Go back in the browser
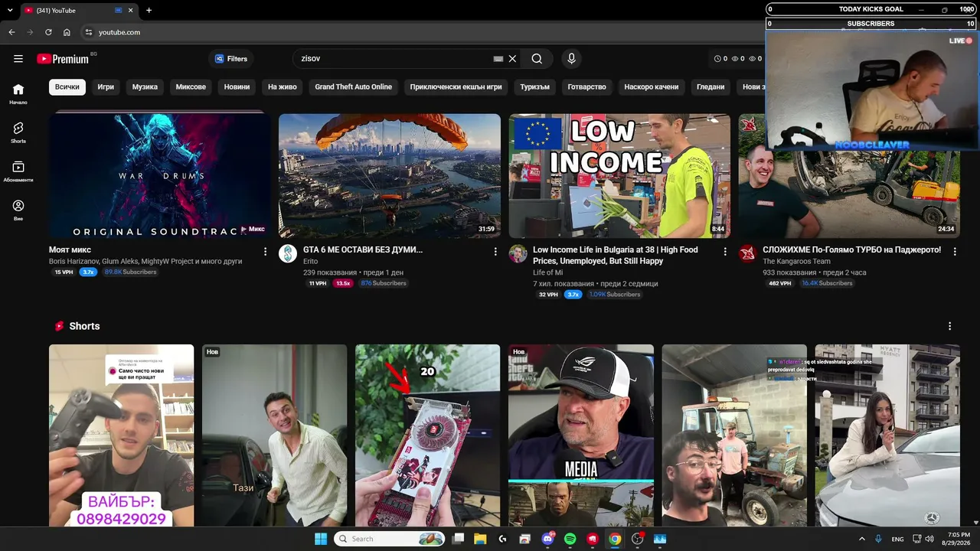The image size is (980, 551). [x=11, y=32]
